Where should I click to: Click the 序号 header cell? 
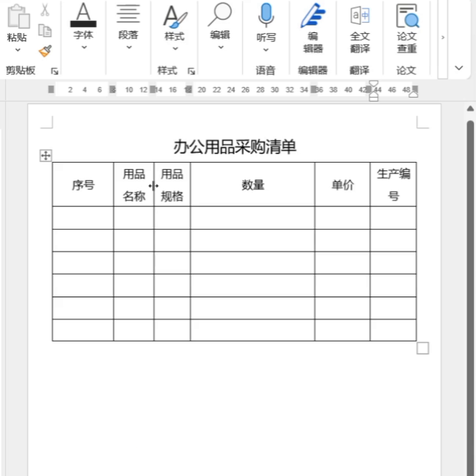(83, 185)
